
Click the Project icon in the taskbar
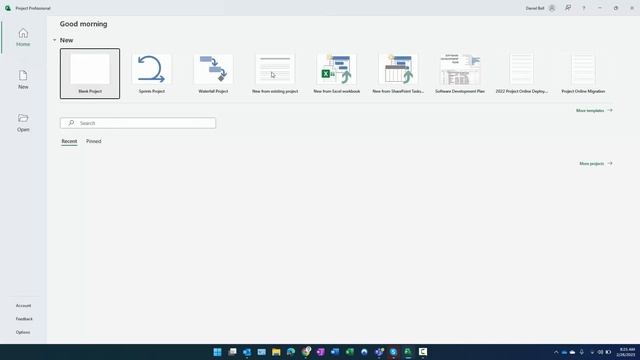pyautogui.click(x=408, y=352)
